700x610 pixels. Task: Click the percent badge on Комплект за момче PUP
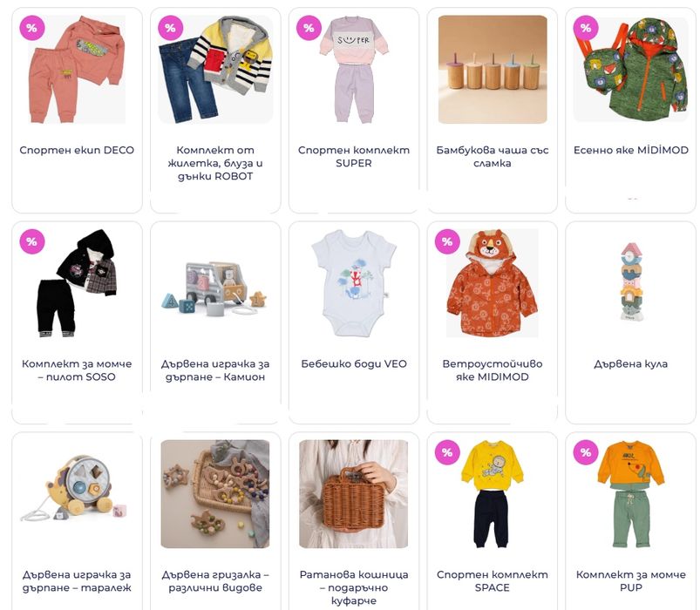(586, 452)
